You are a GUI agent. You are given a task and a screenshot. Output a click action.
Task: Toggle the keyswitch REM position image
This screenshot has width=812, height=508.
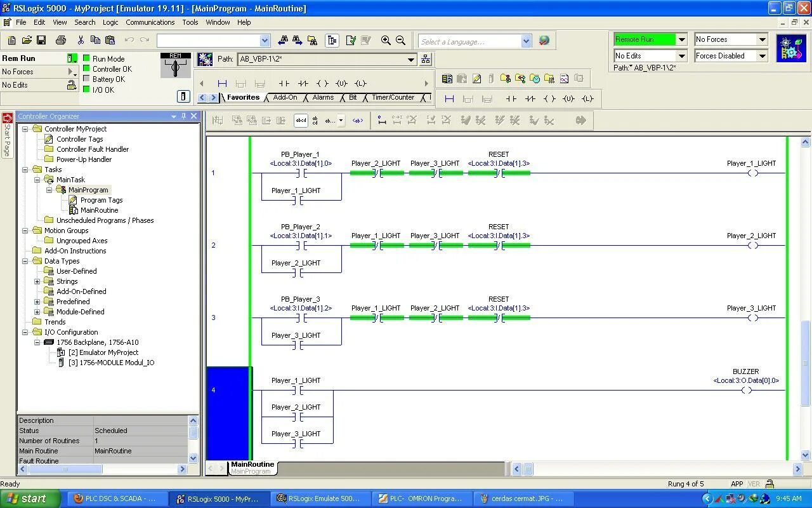[176, 65]
